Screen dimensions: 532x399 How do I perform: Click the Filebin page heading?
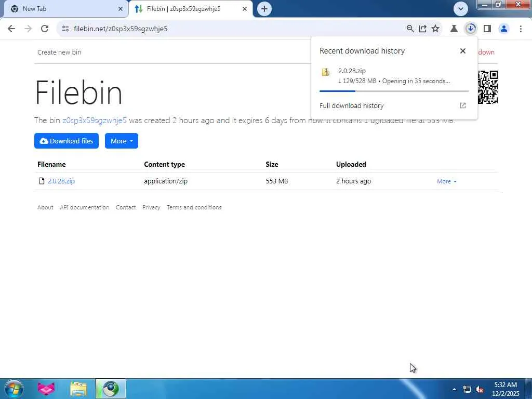(78, 92)
